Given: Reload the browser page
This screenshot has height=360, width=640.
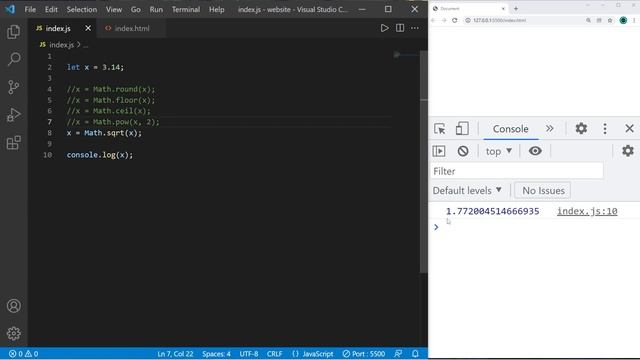Looking at the screenshot, I should tap(455, 20).
